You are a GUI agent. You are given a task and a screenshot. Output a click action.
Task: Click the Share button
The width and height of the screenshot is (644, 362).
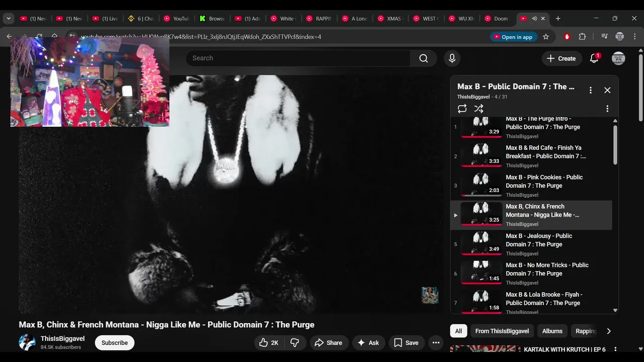coord(328,343)
